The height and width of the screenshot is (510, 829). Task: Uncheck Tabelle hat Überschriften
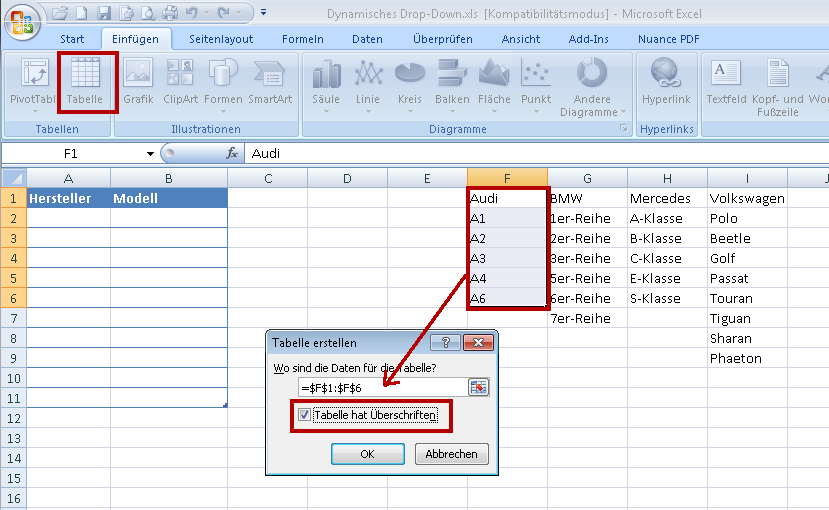304,415
